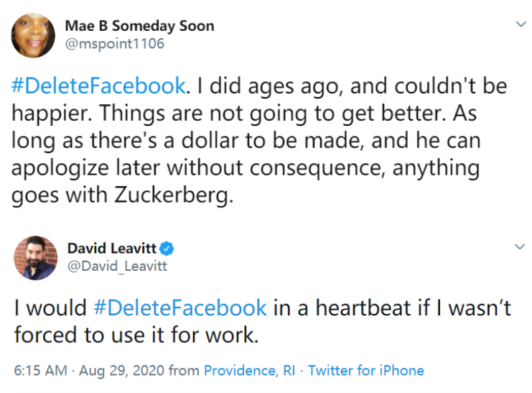Viewport: 532px width, 393px height.
Task: Open David Leavitt's profile avatar
Action: click(x=34, y=257)
